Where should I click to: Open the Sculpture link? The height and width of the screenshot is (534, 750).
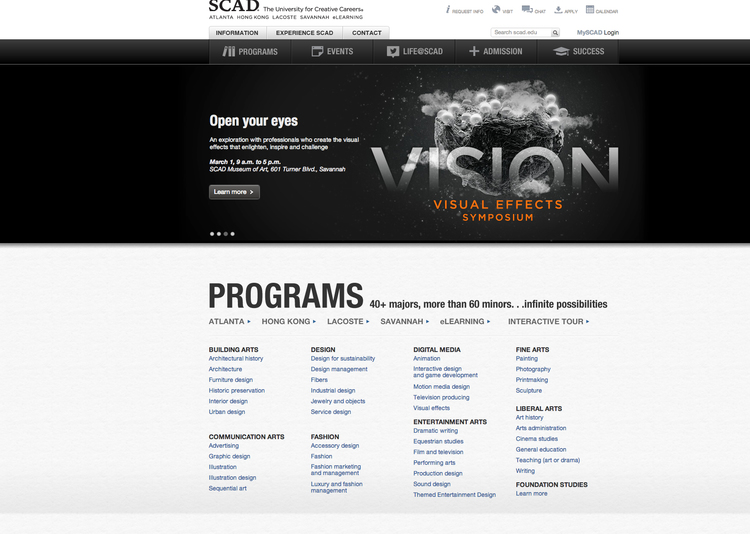click(x=529, y=390)
